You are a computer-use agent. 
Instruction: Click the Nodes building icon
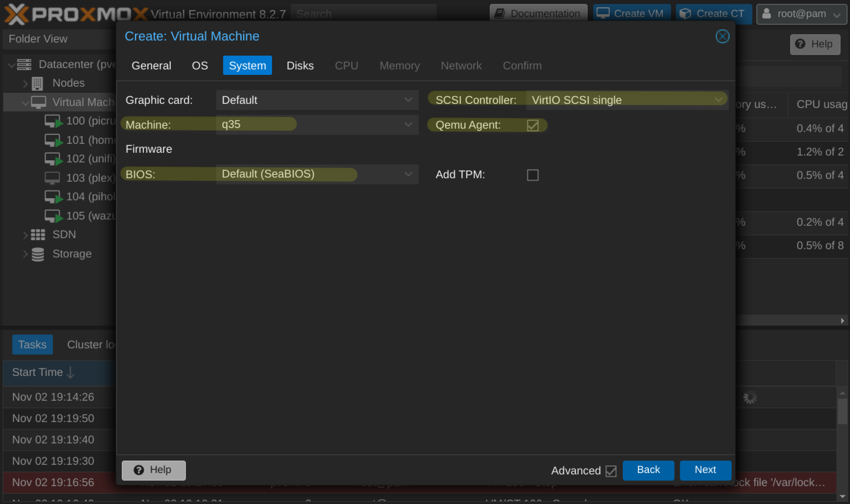(37, 83)
